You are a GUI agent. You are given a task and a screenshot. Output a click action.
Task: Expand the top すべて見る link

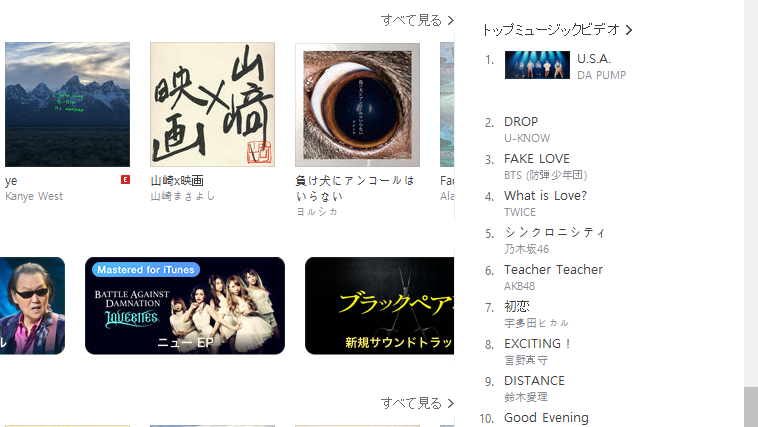[x=417, y=20]
